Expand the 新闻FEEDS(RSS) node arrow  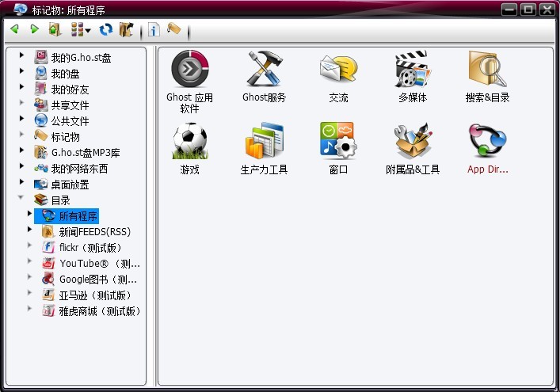click(x=30, y=230)
